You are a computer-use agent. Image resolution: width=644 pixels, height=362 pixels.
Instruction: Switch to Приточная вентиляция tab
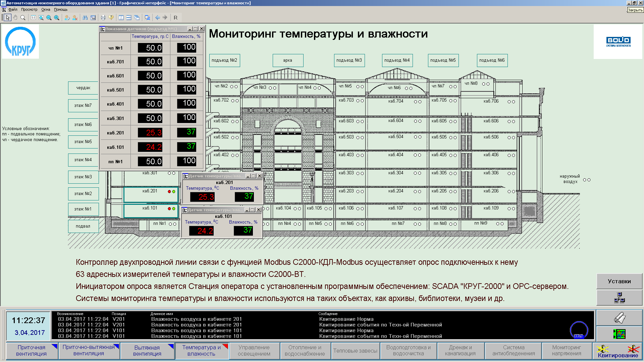32,351
